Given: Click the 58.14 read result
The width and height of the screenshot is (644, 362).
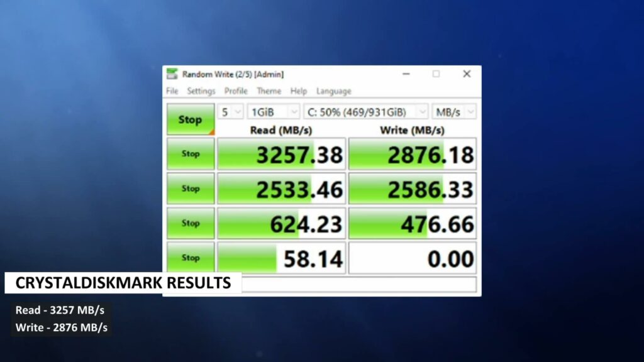Looking at the screenshot, I should 281,258.
